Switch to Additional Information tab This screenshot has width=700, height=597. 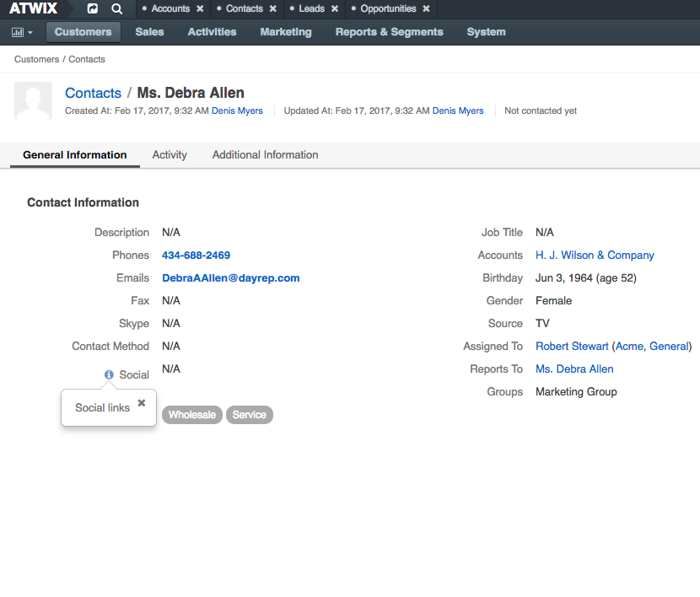click(x=265, y=155)
